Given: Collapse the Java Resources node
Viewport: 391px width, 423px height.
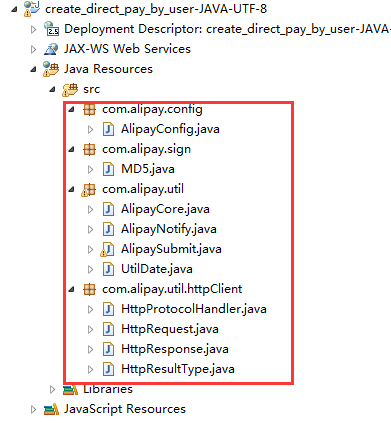Looking at the screenshot, I should click(x=33, y=69).
